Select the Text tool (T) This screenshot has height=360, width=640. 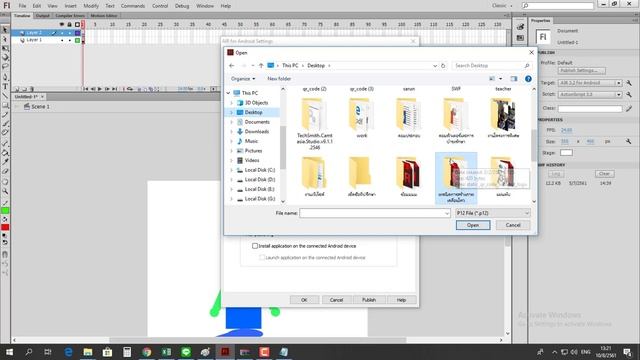click(5, 86)
